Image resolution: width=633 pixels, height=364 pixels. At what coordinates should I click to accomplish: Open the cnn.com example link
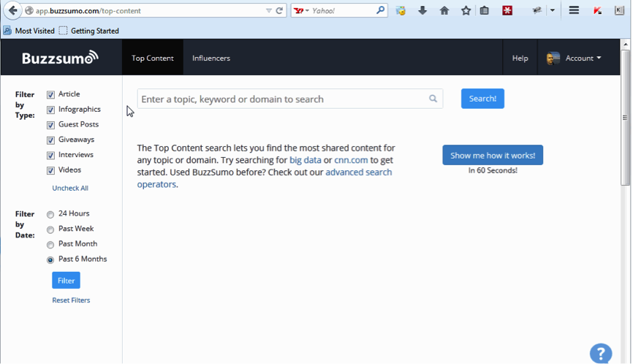351,160
